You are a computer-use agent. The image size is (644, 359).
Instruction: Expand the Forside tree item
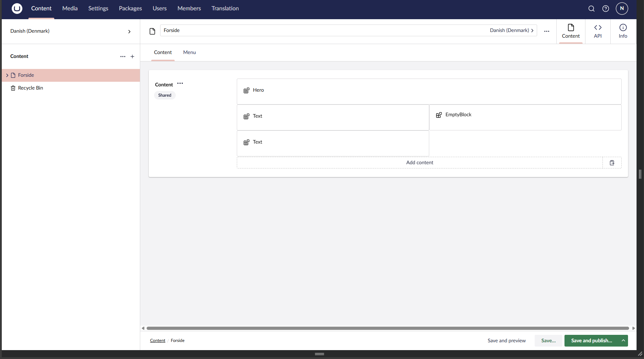pyautogui.click(x=7, y=75)
